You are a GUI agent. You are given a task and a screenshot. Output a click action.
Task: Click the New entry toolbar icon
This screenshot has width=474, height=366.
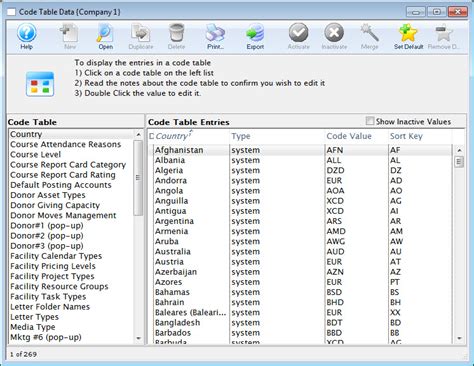[x=70, y=37]
